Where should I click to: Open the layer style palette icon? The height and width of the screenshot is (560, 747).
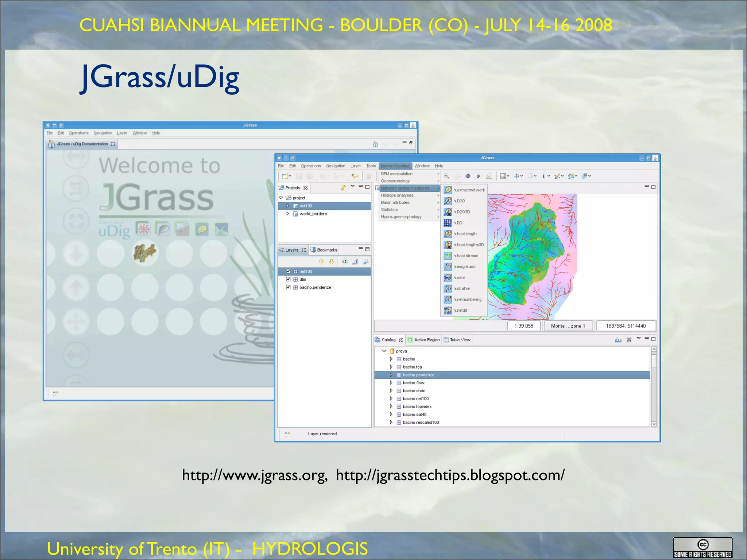tap(344, 262)
